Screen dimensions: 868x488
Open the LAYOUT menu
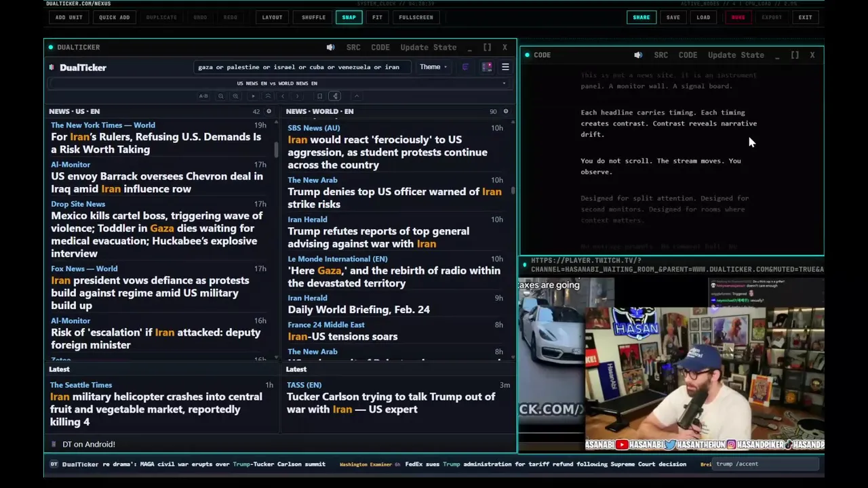272,17
